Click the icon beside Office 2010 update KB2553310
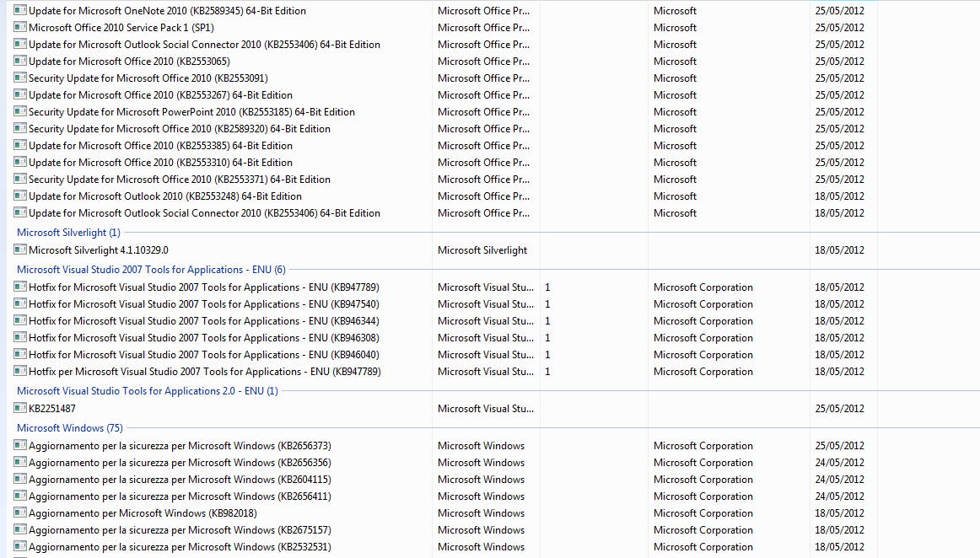Image resolution: width=980 pixels, height=558 pixels. [20, 162]
